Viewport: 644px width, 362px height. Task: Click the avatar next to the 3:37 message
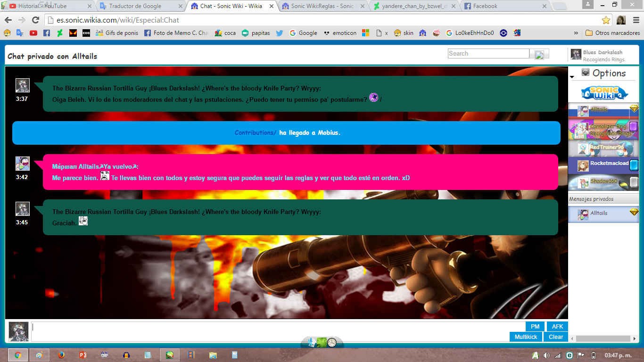pos(23,85)
